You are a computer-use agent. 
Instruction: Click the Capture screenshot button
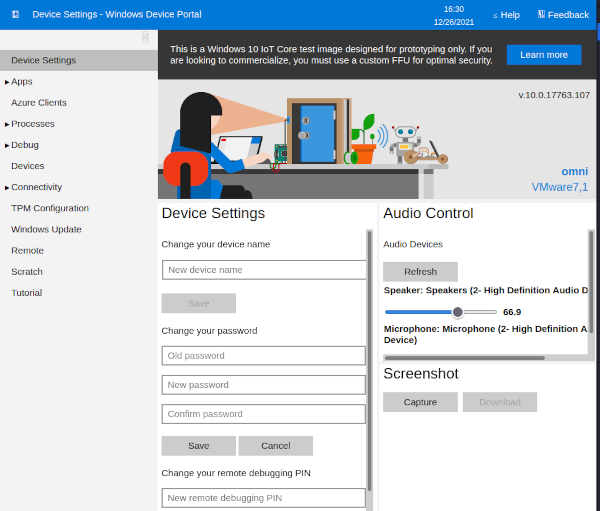point(420,402)
